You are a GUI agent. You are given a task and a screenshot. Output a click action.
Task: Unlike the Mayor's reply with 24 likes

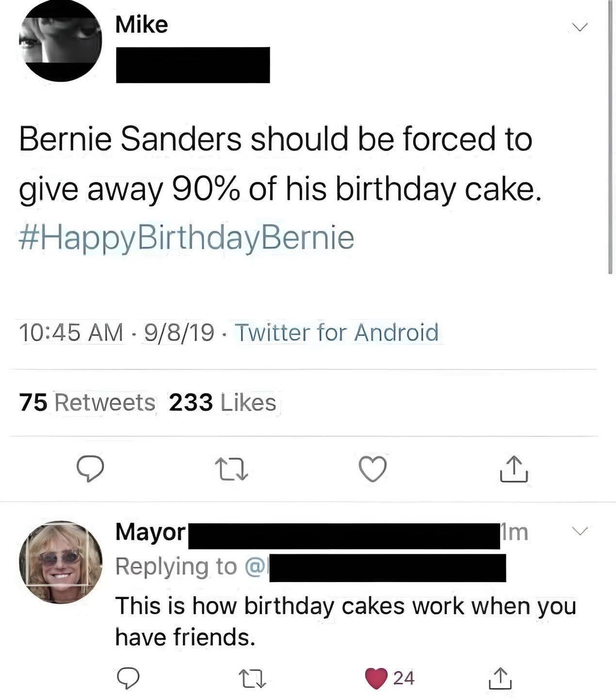tap(376, 678)
